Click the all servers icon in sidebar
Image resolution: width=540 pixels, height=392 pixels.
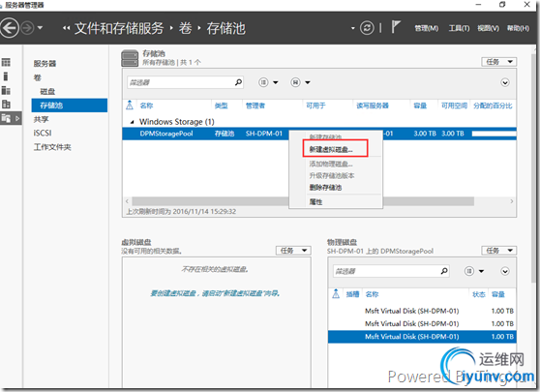click(x=6, y=91)
